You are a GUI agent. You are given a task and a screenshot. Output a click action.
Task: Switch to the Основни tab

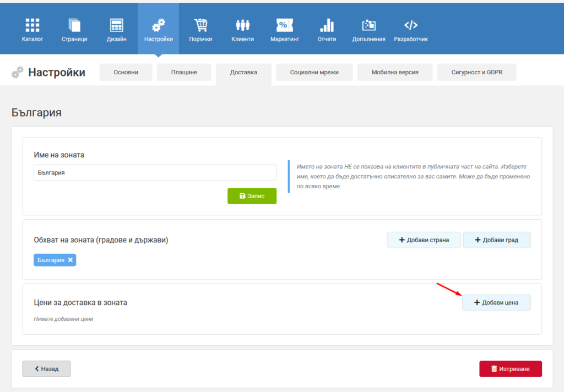pos(126,72)
